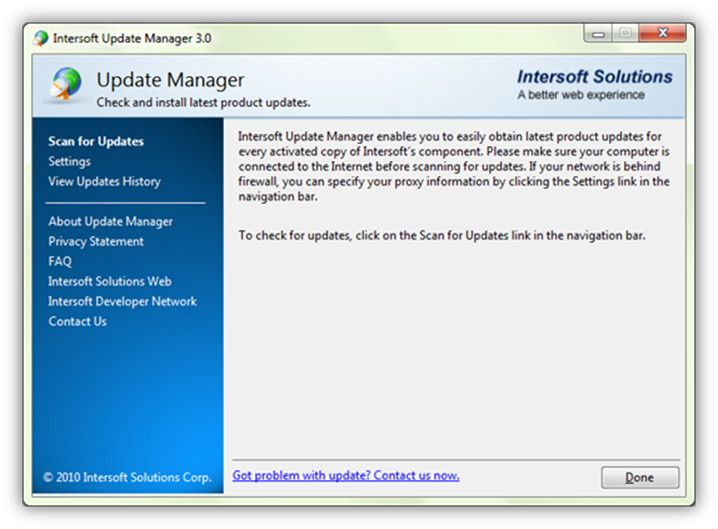Open the Settings link in sidebar
Screen dimensions: 718x529
[70, 161]
